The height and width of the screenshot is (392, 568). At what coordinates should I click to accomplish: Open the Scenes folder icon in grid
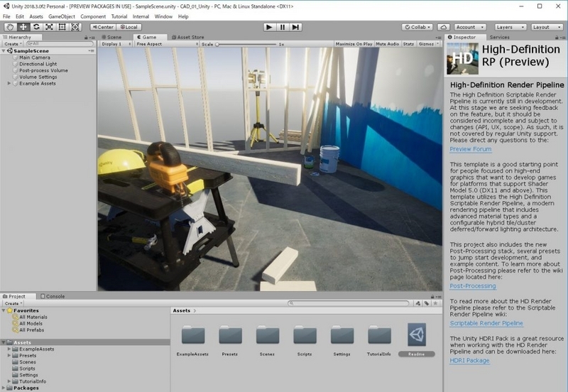coord(268,334)
